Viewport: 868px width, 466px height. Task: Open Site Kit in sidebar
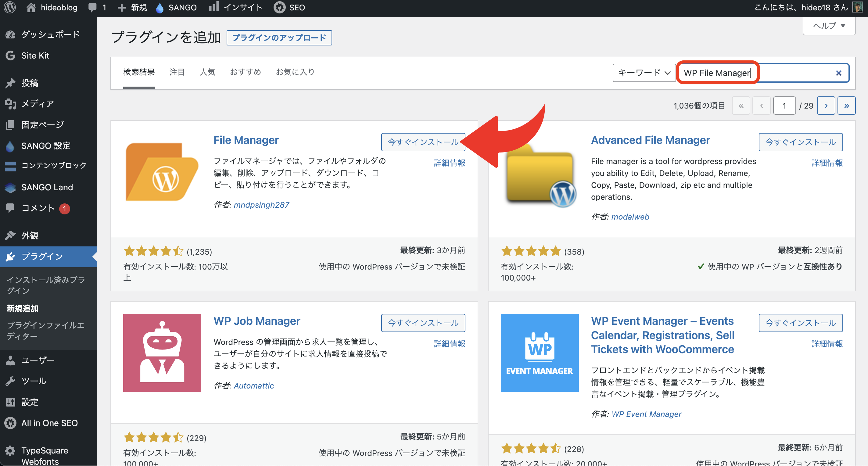coord(48,56)
